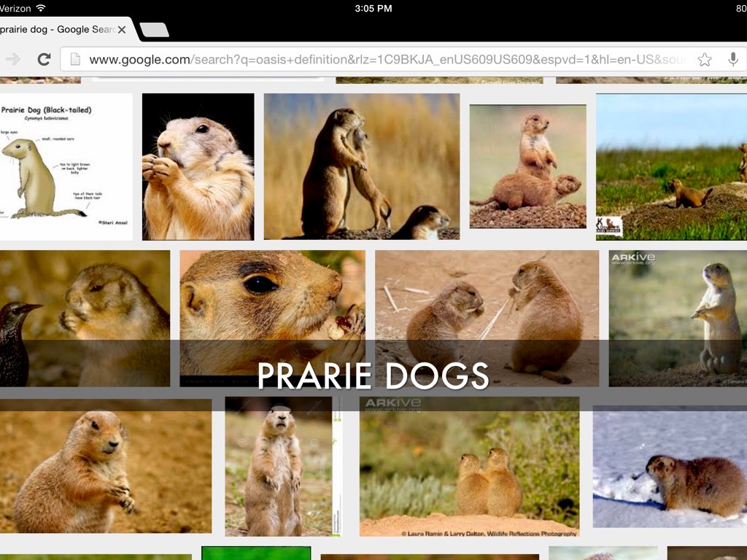
Task: Open image of two prairie dogs sharing straw
Action: coord(487,299)
